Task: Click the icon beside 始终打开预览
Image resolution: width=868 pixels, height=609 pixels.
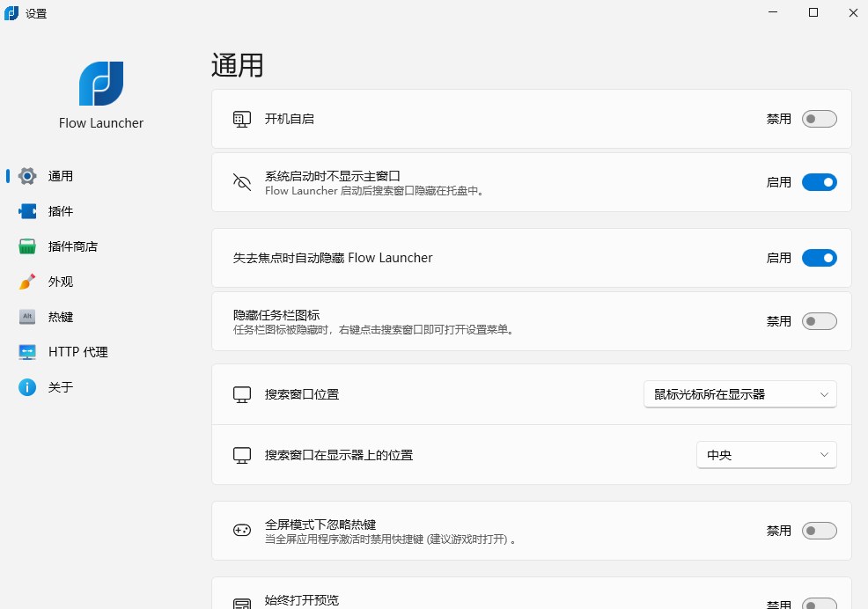Action: (241, 600)
